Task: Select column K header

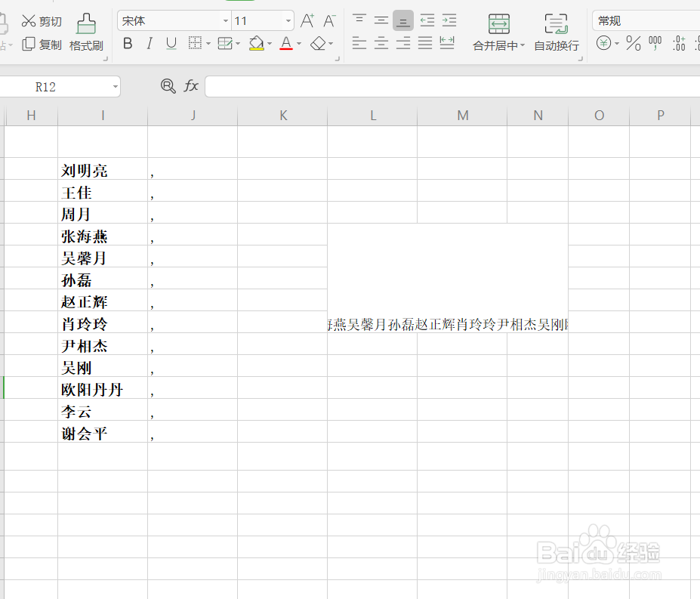Action: (283, 116)
